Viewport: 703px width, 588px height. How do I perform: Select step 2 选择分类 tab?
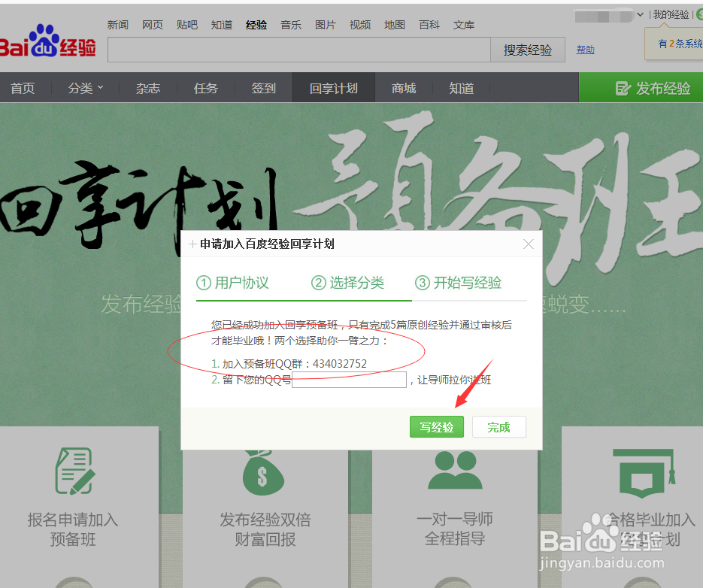point(347,283)
